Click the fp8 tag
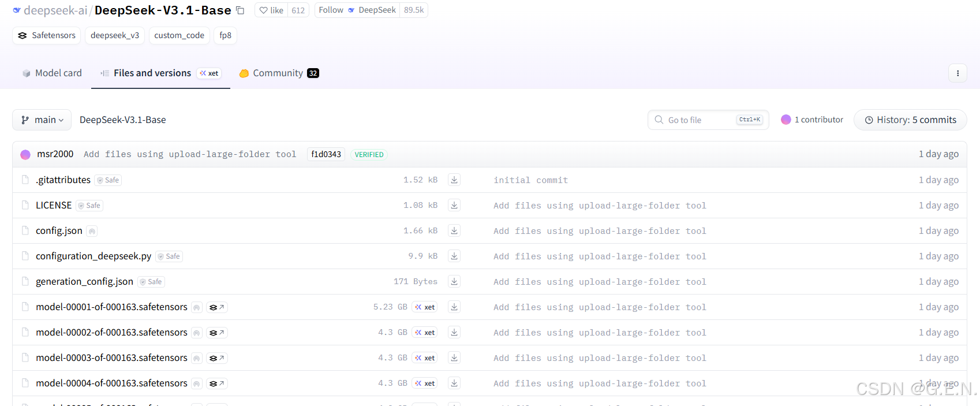 226,35
